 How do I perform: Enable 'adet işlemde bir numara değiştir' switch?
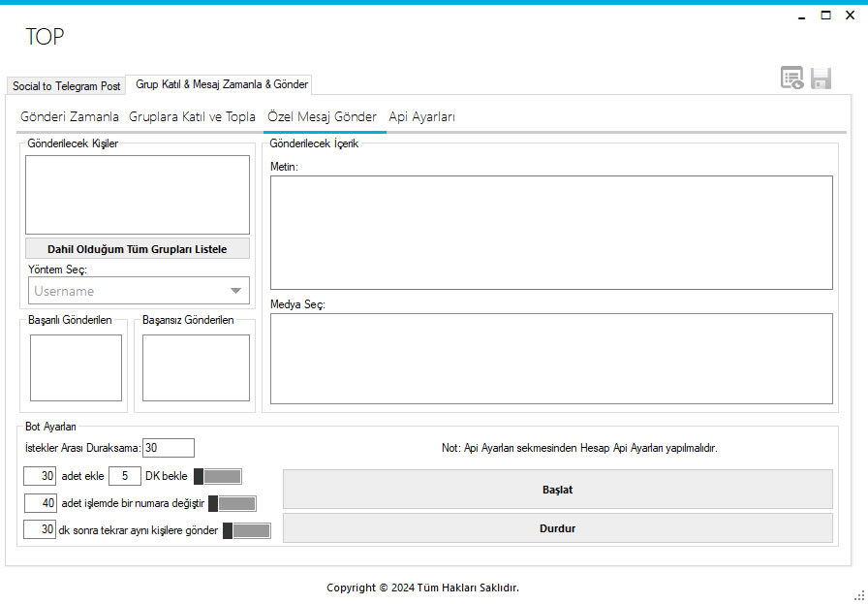(232, 504)
